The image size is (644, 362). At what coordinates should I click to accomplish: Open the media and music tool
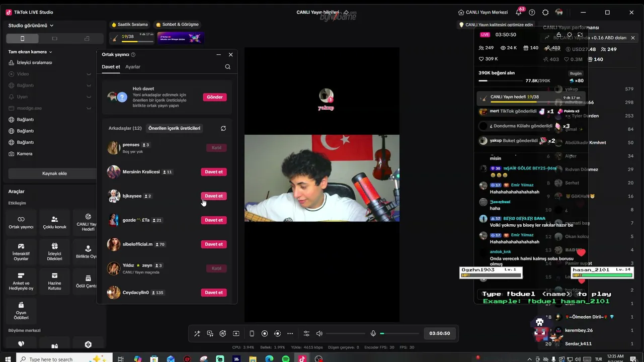(210, 333)
